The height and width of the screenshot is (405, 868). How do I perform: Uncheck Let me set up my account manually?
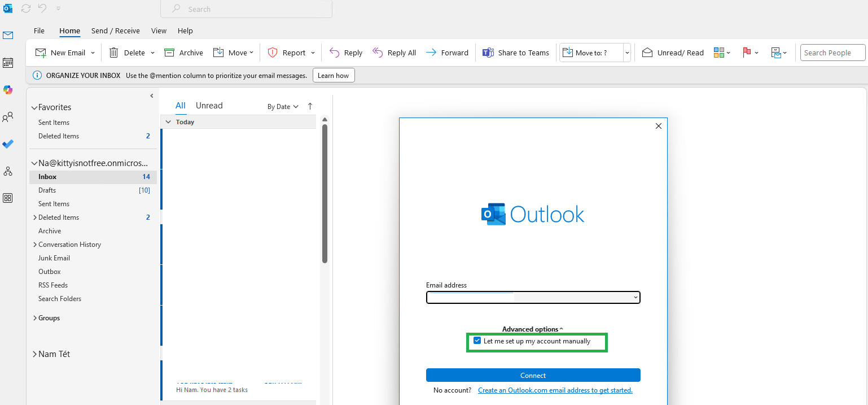tap(477, 341)
